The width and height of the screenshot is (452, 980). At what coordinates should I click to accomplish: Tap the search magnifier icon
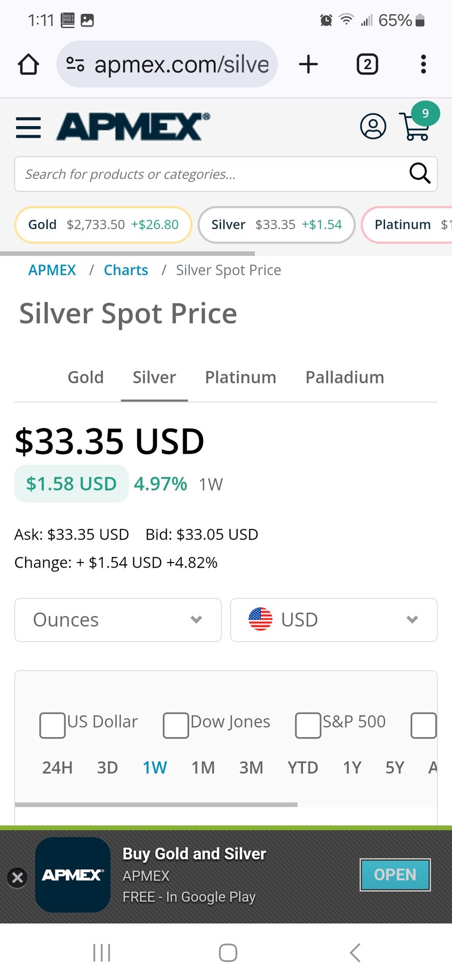[x=419, y=174]
